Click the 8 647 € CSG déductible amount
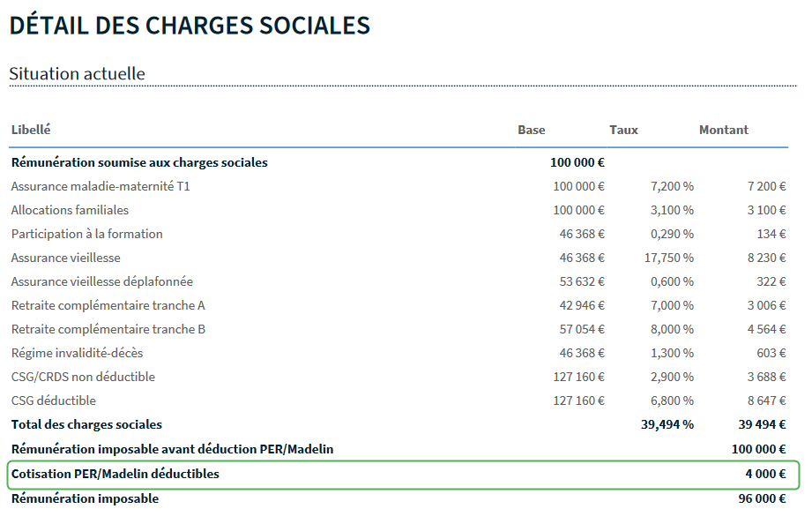812x524 pixels. [766, 400]
